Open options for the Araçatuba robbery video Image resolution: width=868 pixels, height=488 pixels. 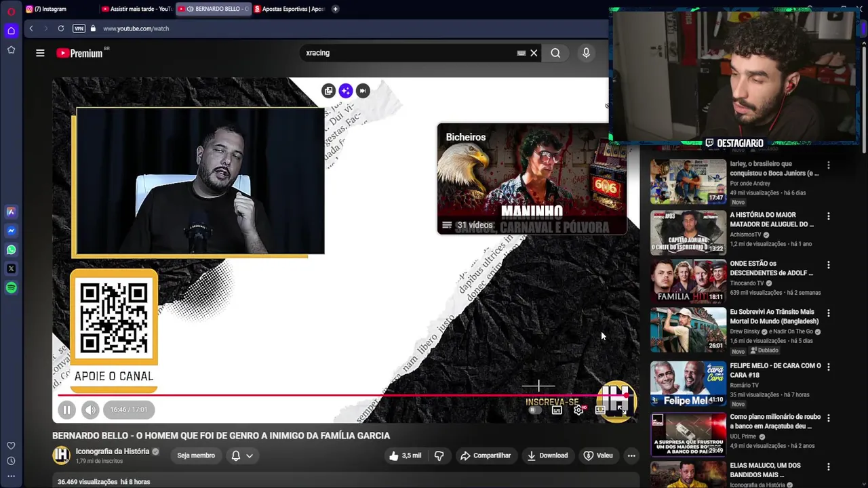828,418
